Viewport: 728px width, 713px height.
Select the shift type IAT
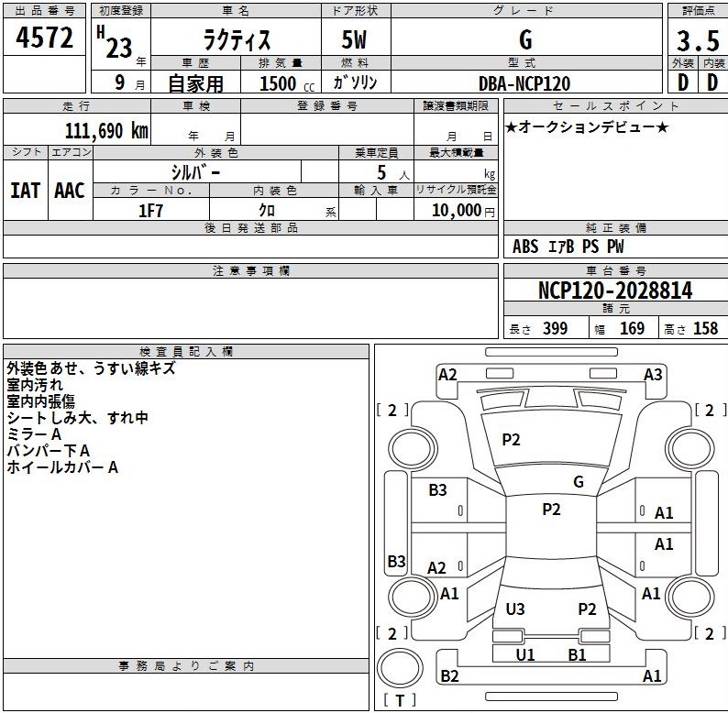pos(25,191)
